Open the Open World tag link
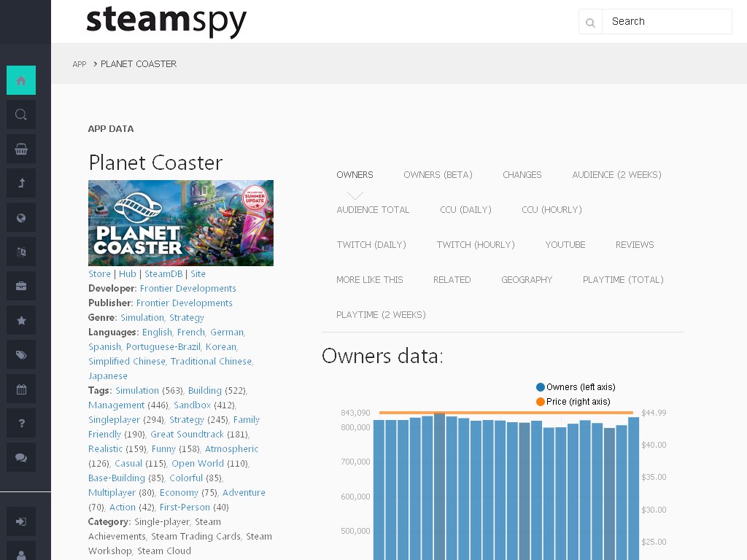This screenshot has width=747, height=560. point(198,463)
